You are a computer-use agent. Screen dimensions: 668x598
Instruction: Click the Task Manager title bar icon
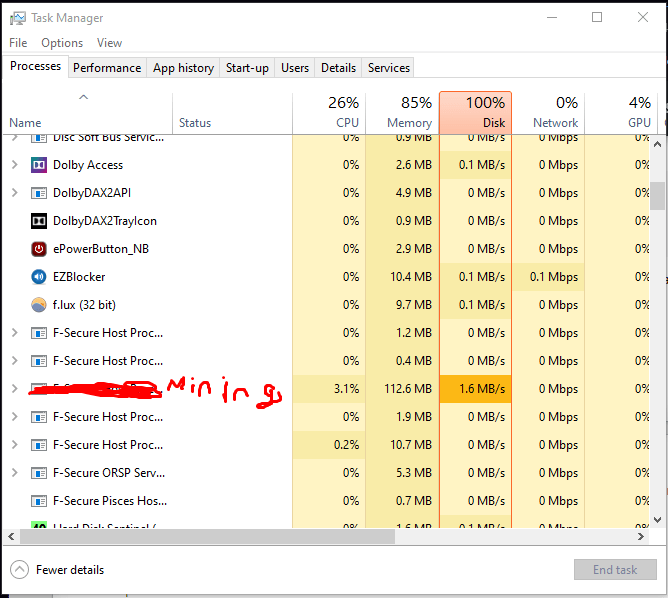pos(17,18)
